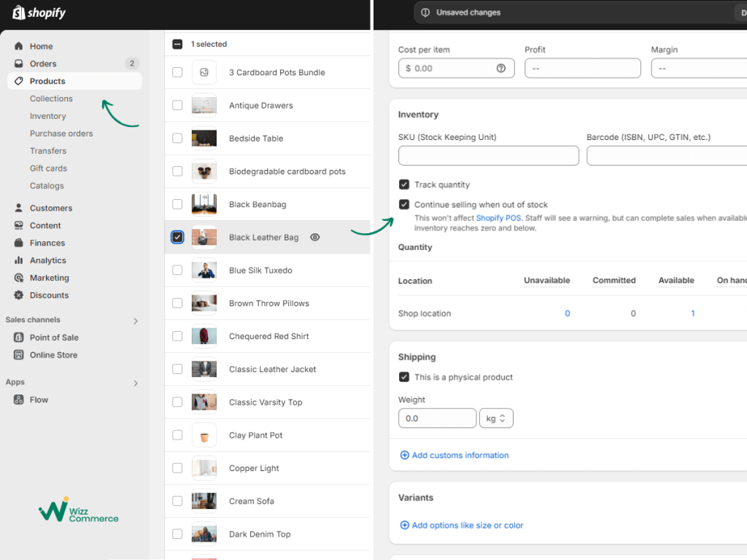Open Analytics via bar chart icon
747x560 pixels.
click(18, 260)
